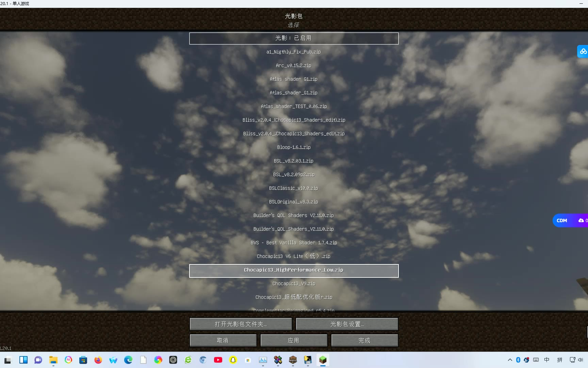The width and height of the screenshot is (588, 368).
Task: Select Bloop-1.6.1.zip shader pack
Action: (x=294, y=147)
